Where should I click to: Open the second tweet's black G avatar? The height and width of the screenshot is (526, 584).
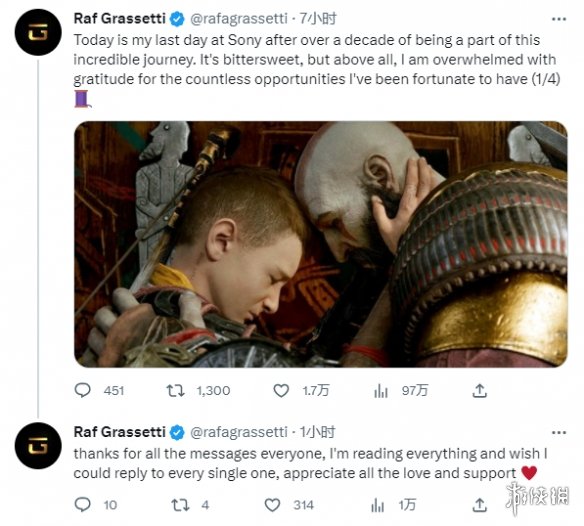pyautogui.click(x=38, y=446)
